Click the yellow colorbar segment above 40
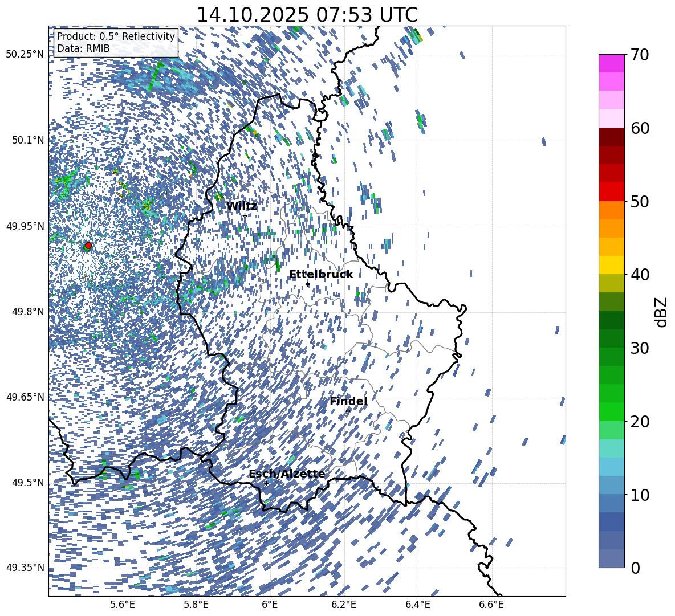Screen dimensions: 675x616 (x=612, y=265)
